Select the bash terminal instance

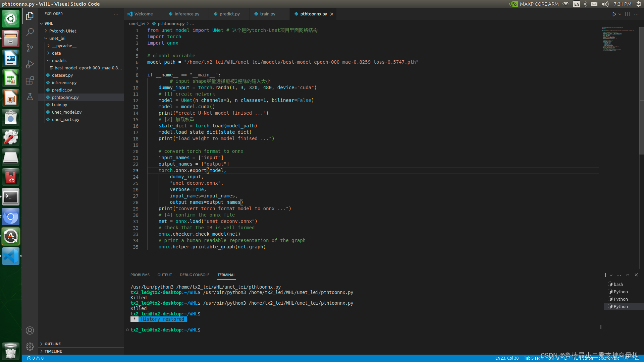click(624, 284)
